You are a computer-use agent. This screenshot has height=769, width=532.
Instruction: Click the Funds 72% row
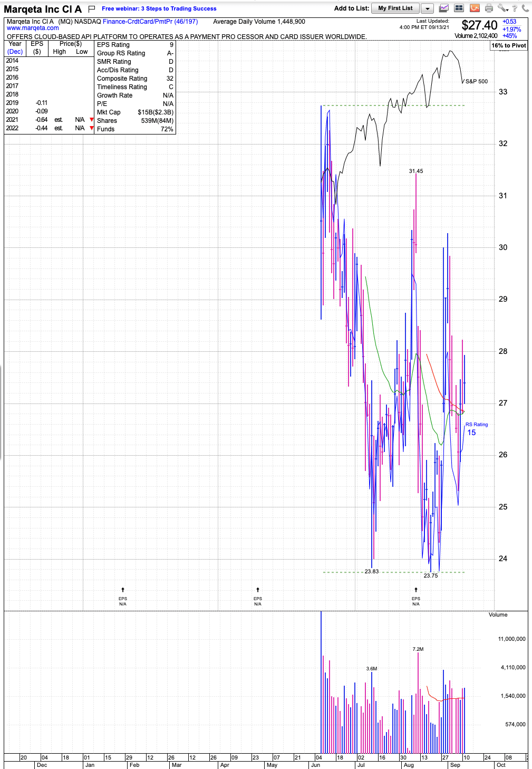click(x=135, y=129)
